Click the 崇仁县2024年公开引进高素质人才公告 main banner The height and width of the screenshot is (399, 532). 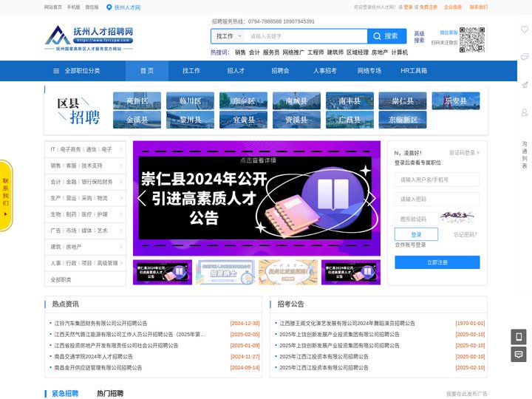[256, 198]
